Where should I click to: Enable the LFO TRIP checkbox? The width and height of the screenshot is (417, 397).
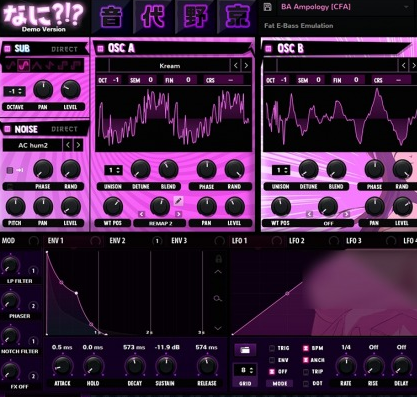coord(306,371)
